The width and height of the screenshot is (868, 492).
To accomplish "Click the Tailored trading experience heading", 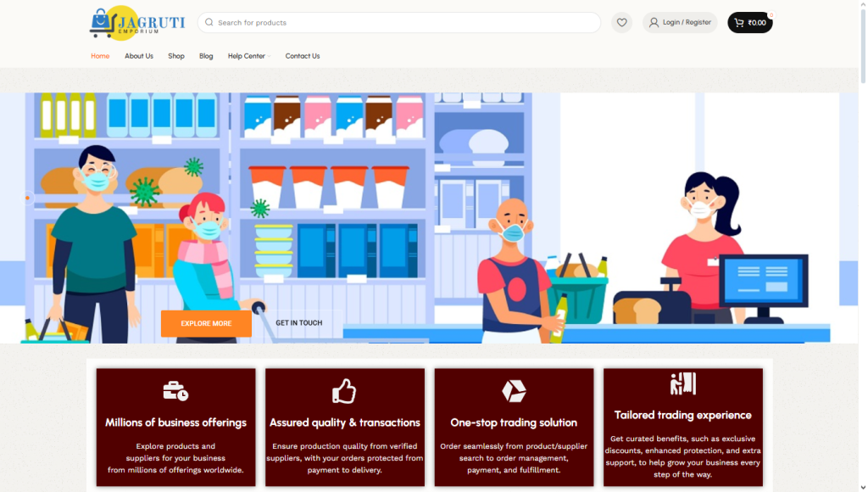I will [682, 415].
